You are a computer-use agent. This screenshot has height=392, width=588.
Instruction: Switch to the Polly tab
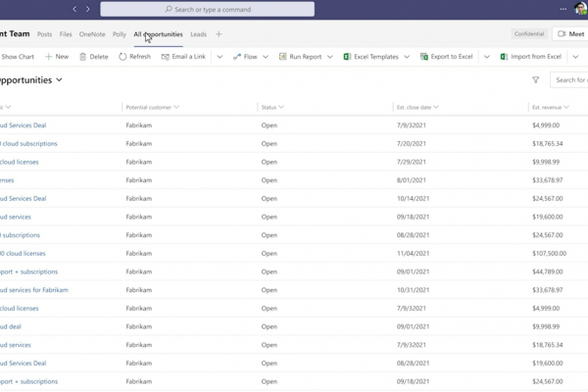120,34
